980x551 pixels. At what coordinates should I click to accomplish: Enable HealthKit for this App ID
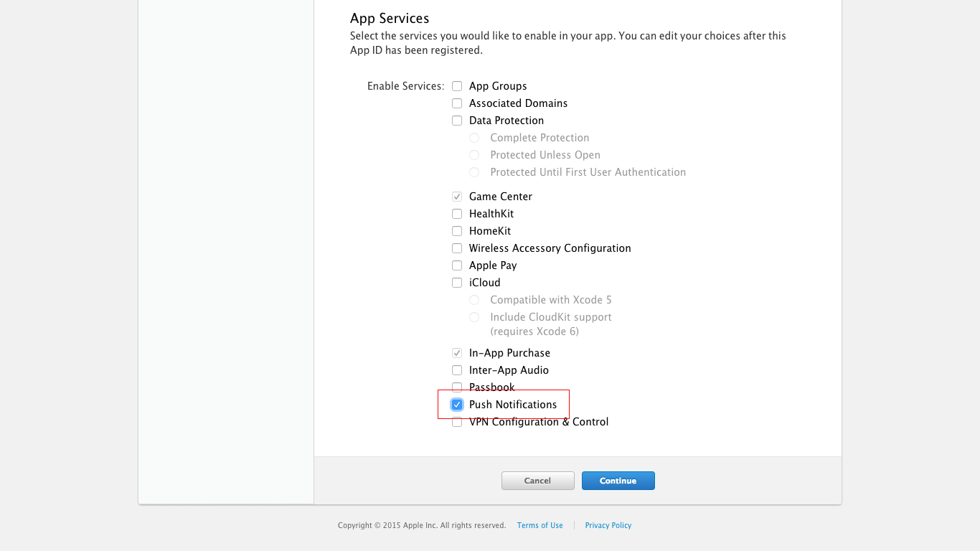click(x=457, y=213)
